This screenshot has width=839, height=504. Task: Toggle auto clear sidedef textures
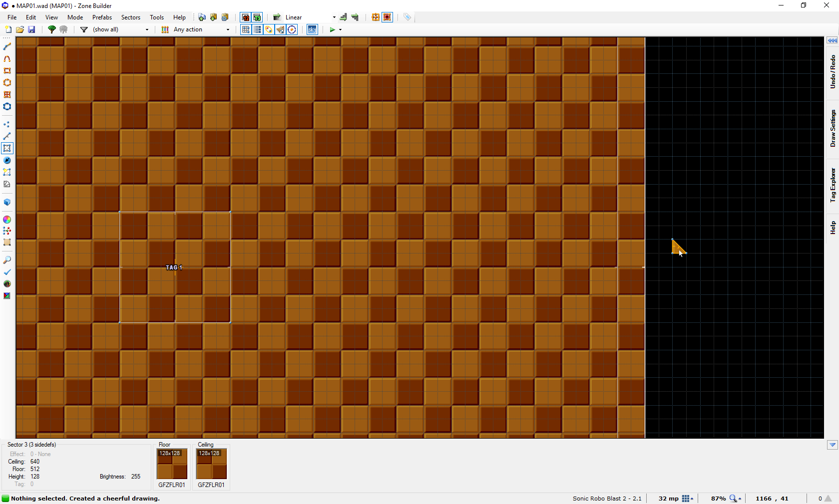(280, 29)
